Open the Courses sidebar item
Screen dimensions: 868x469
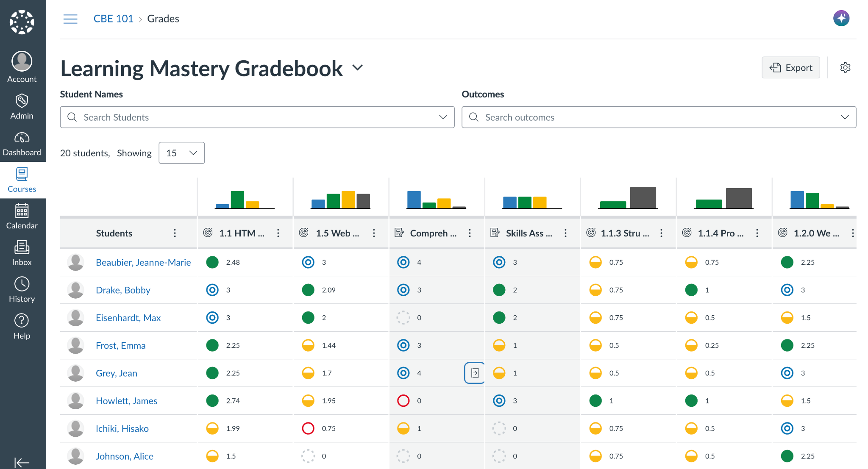pyautogui.click(x=22, y=180)
